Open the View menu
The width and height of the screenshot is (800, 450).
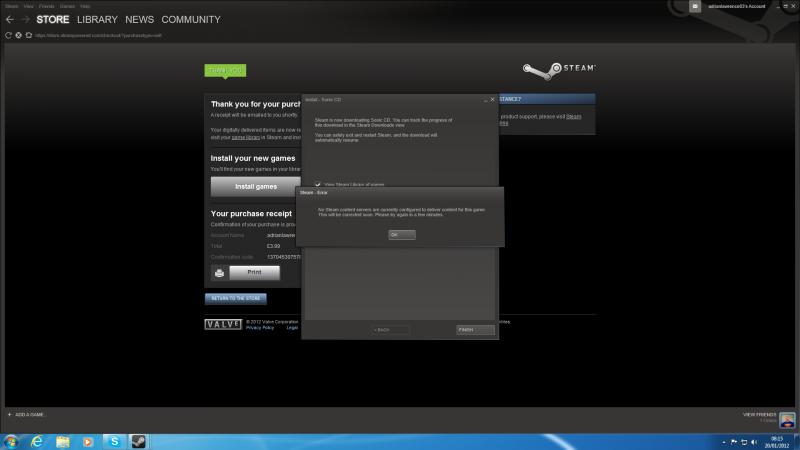[29, 6]
